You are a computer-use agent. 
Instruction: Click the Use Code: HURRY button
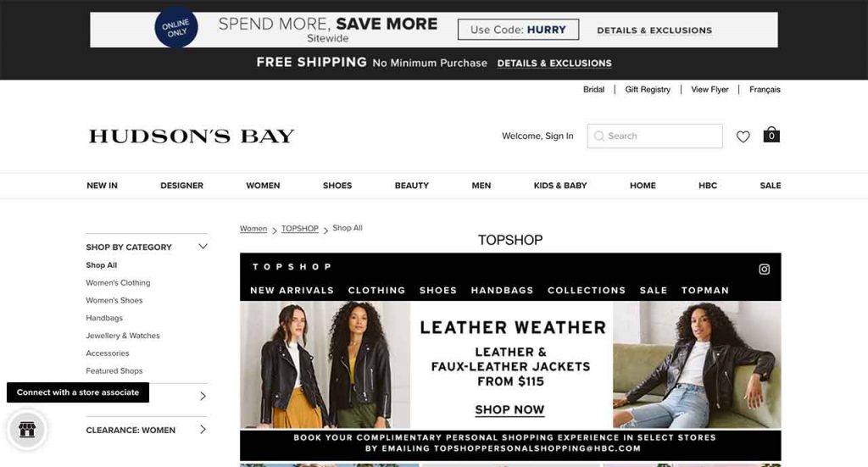518,30
